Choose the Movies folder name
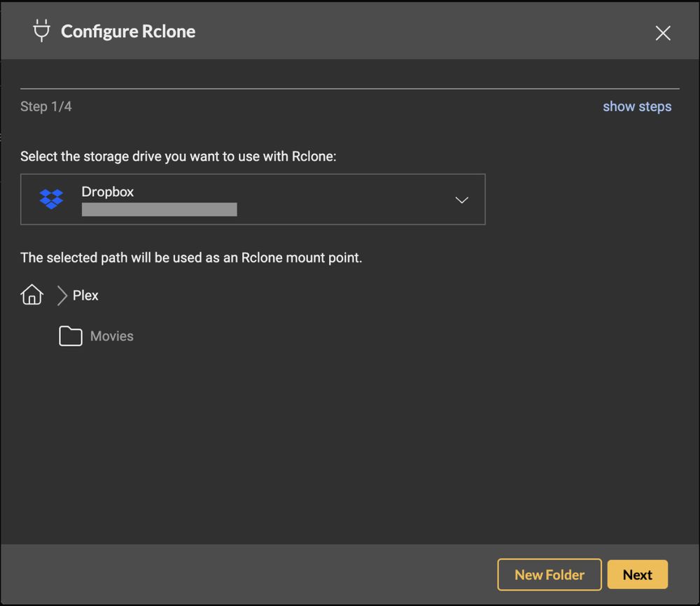 point(111,336)
